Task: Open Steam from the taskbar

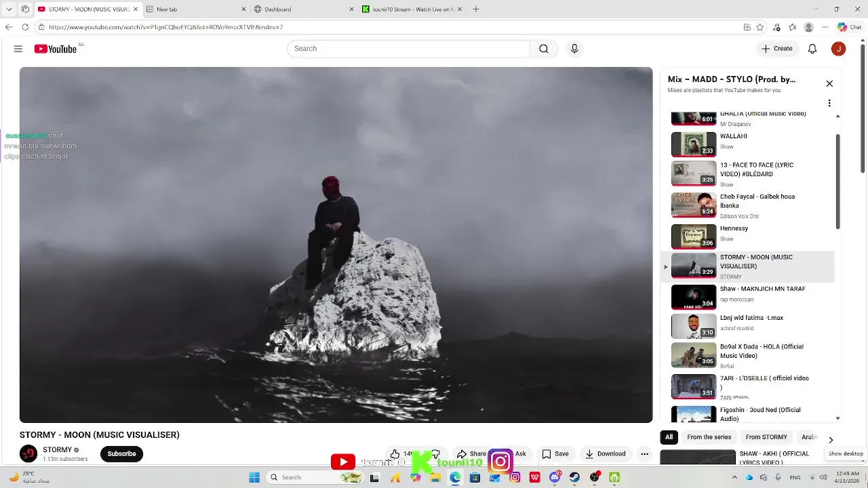Action: point(575,477)
